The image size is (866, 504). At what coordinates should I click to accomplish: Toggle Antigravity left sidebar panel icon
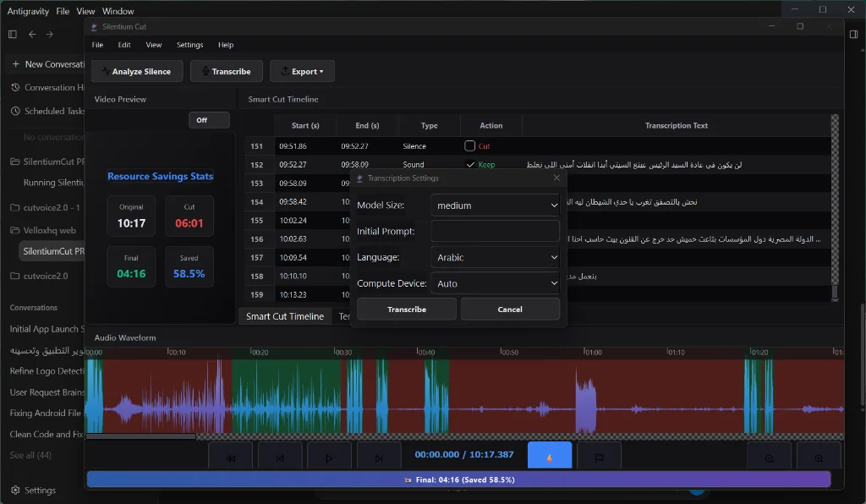(x=12, y=34)
